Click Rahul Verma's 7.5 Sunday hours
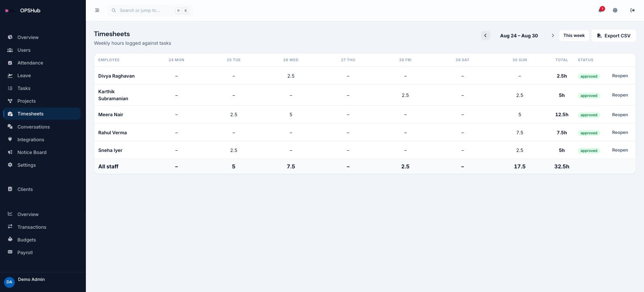Viewport: 644px width, 292px height. pos(520,133)
